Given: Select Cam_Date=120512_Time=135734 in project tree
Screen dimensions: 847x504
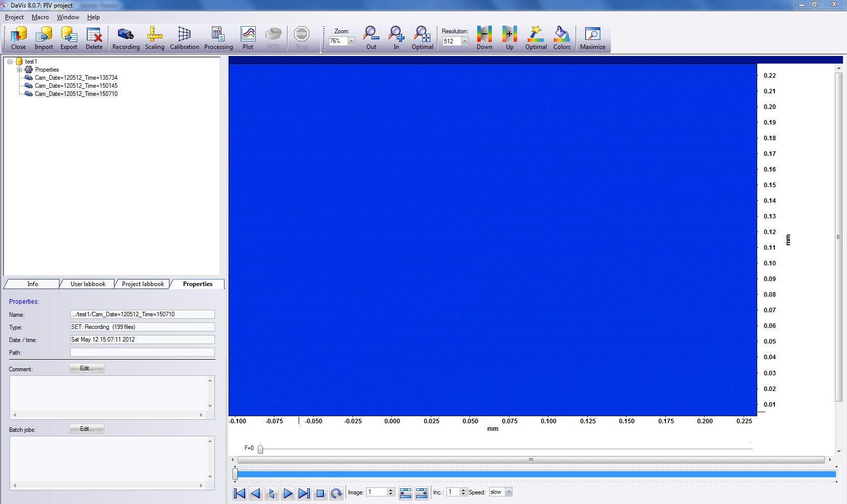Looking at the screenshot, I should [76, 78].
